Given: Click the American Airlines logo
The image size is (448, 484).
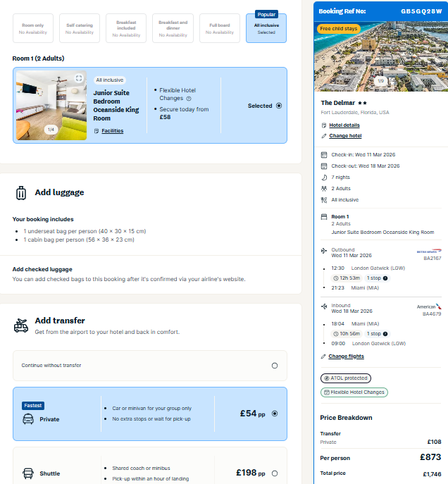Looking at the screenshot, I should (429, 306).
